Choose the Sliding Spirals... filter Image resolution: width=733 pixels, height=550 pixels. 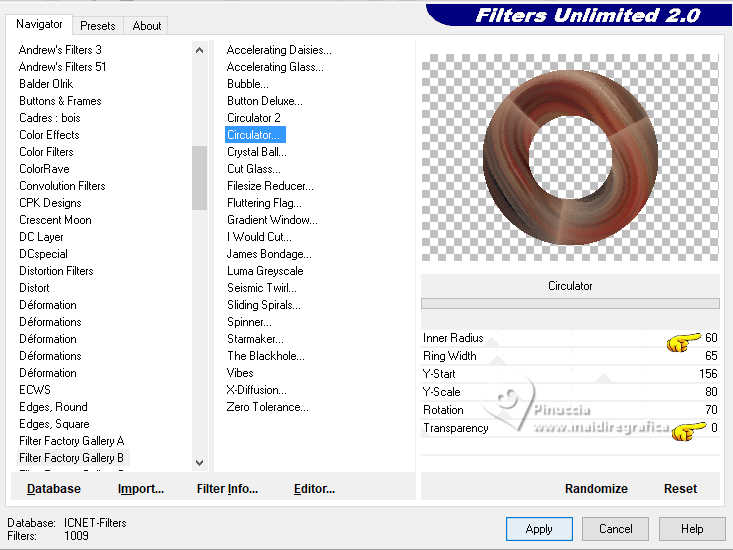click(264, 305)
